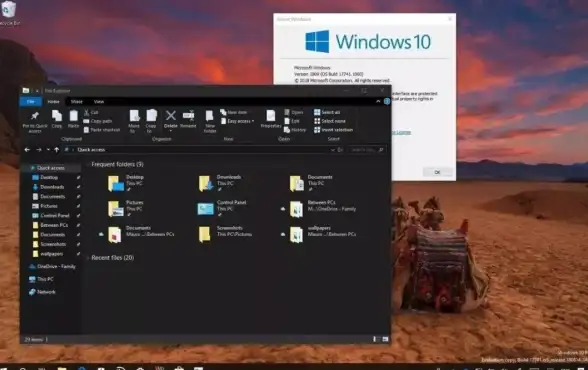
Task: Click Open in the ribbon's Open group
Action: (293, 112)
